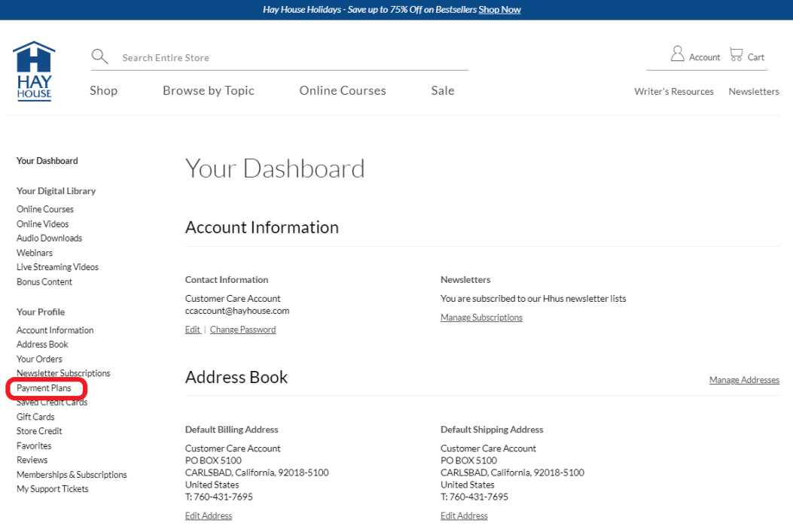Open the Account user icon
This screenshot has height=532, width=793.
(678, 54)
